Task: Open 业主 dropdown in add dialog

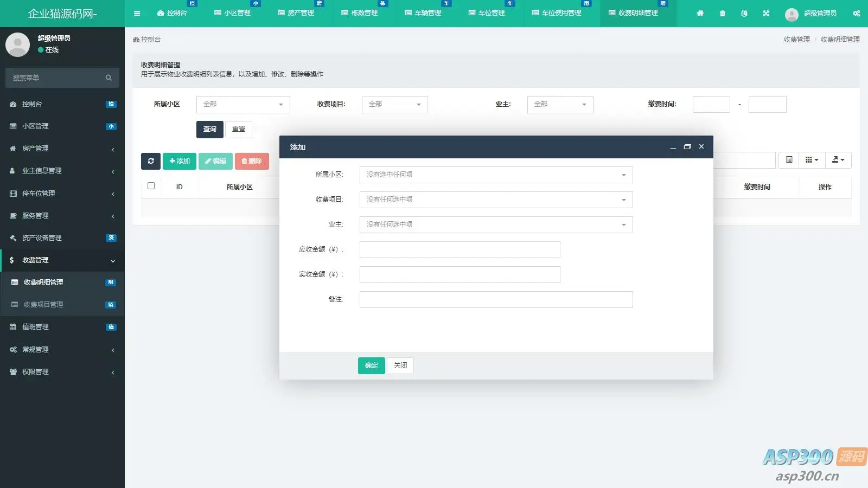Action: (x=496, y=224)
